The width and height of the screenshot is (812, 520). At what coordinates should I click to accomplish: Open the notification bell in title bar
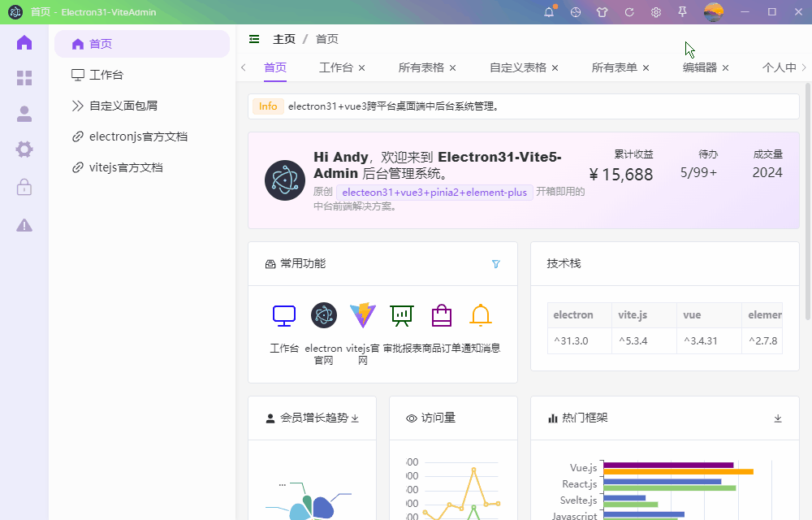[x=549, y=12]
